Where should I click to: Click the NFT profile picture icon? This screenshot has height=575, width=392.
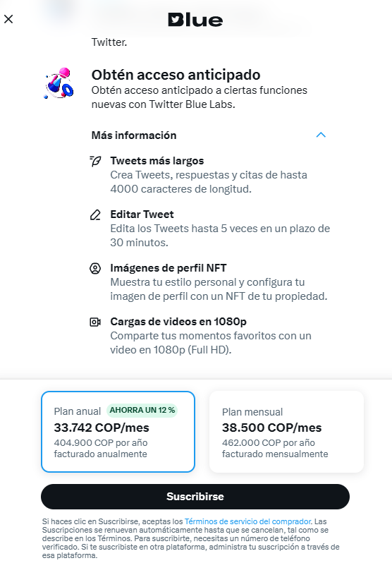pyautogui.click(x=95, y=268)
